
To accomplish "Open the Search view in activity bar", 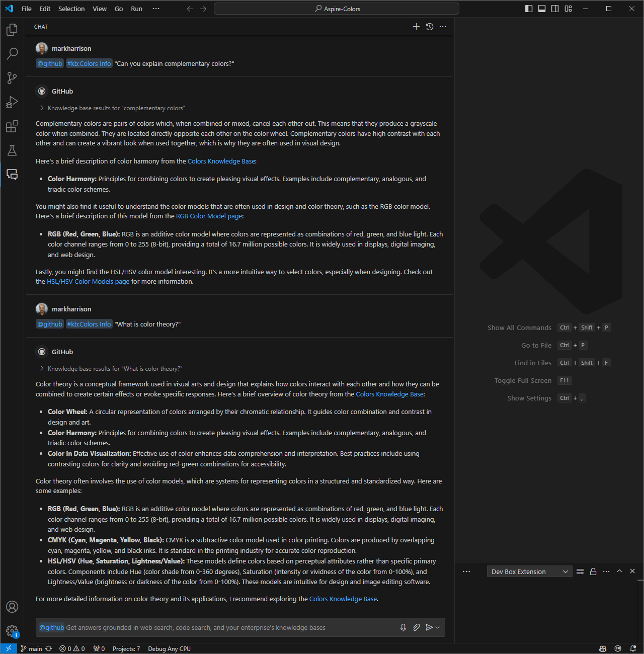I will coord(12,54).
